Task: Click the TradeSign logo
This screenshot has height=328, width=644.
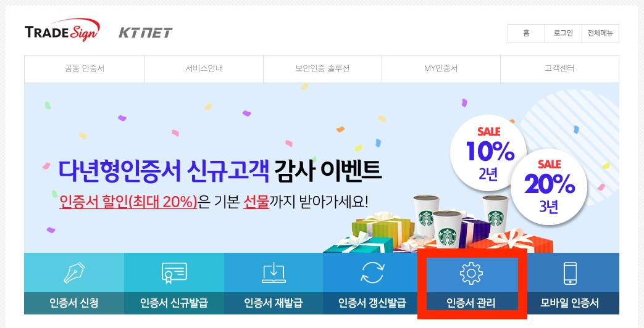Action: point(62,30)
